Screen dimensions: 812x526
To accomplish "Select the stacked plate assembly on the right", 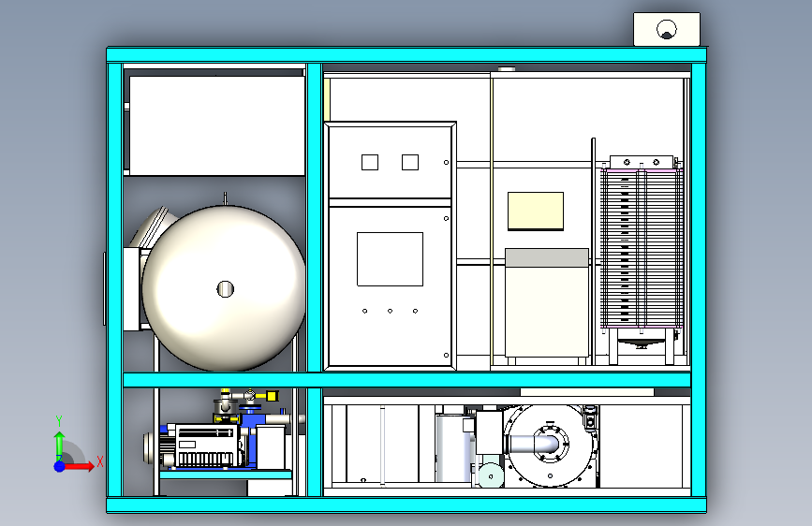I will click(x=642, y=249).
